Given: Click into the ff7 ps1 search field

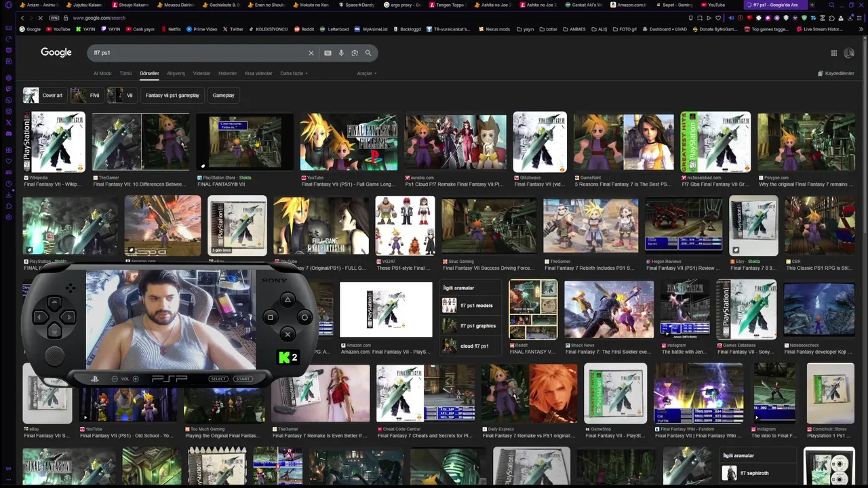Looking at the screenshot, I should click(197, 53).
